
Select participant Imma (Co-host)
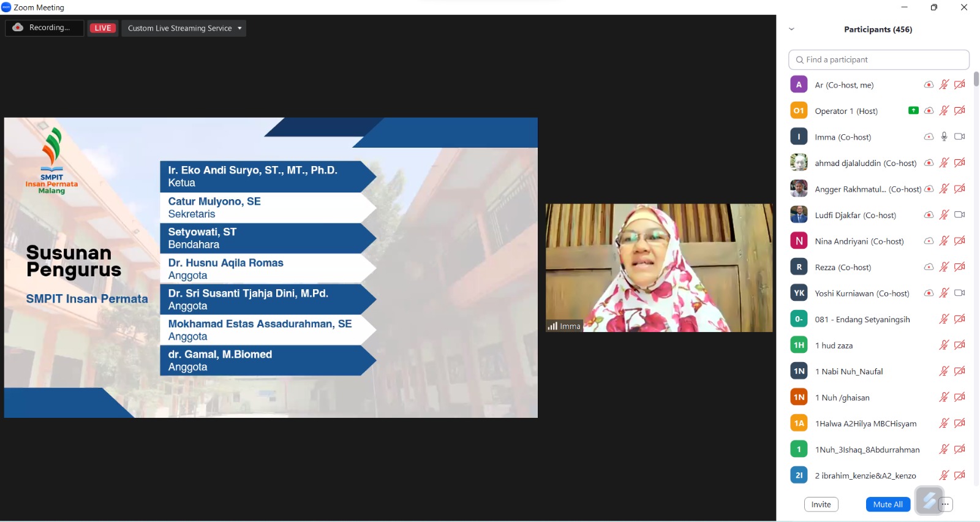point(878,137)
